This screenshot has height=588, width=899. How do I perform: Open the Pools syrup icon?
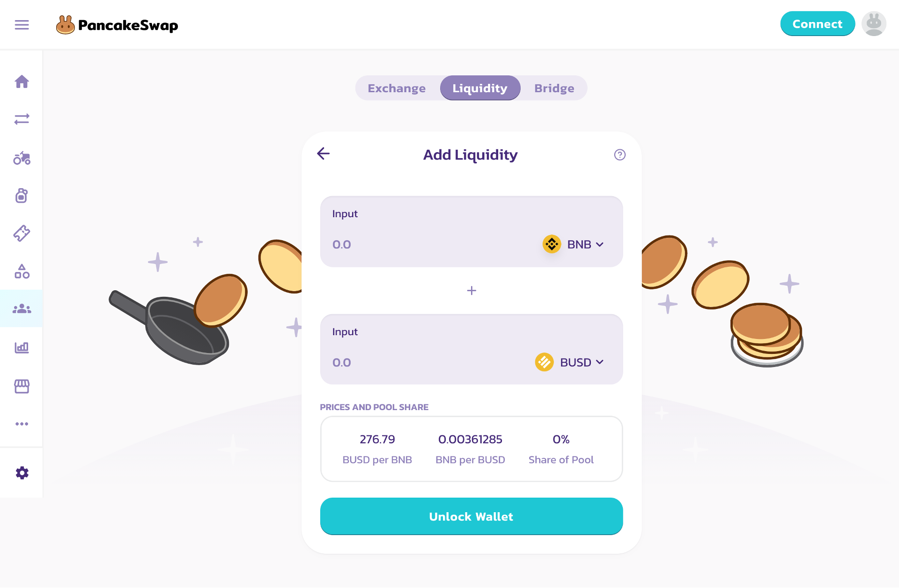[x=22, y=196]
